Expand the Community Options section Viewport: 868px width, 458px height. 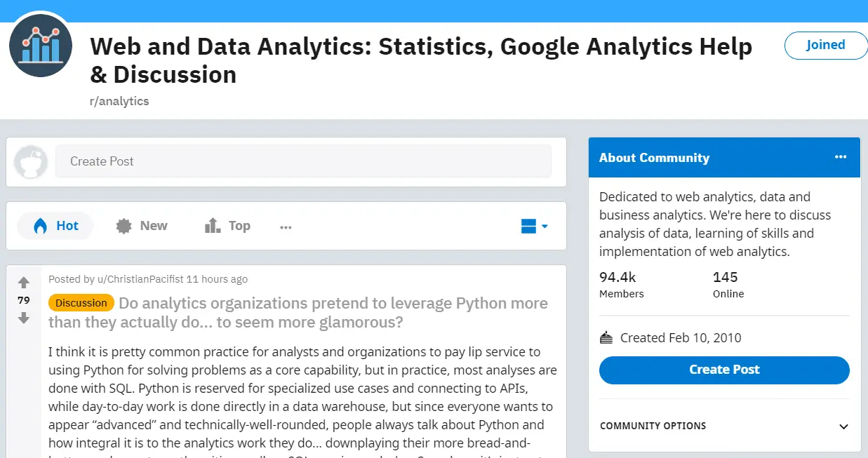(x=724, y=426)
